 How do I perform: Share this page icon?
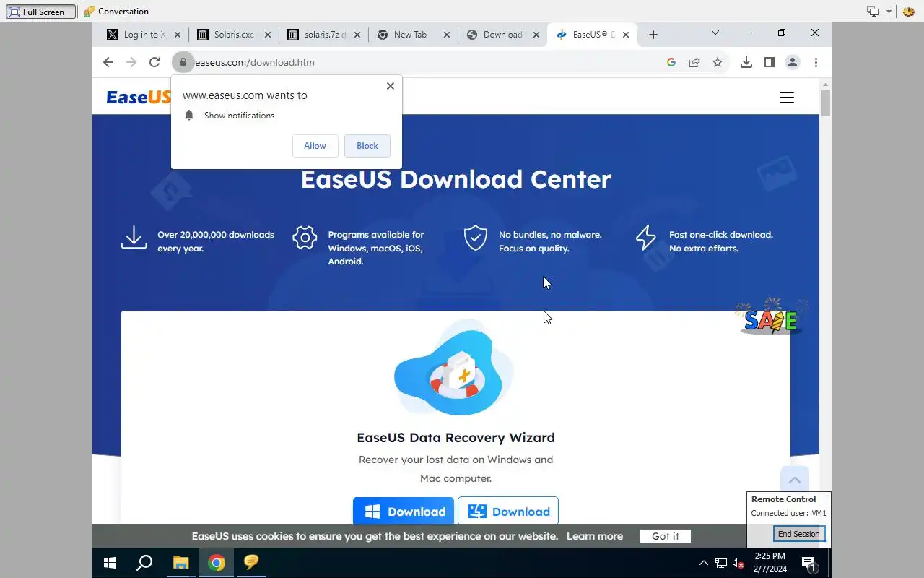click(x=694, y=62)
